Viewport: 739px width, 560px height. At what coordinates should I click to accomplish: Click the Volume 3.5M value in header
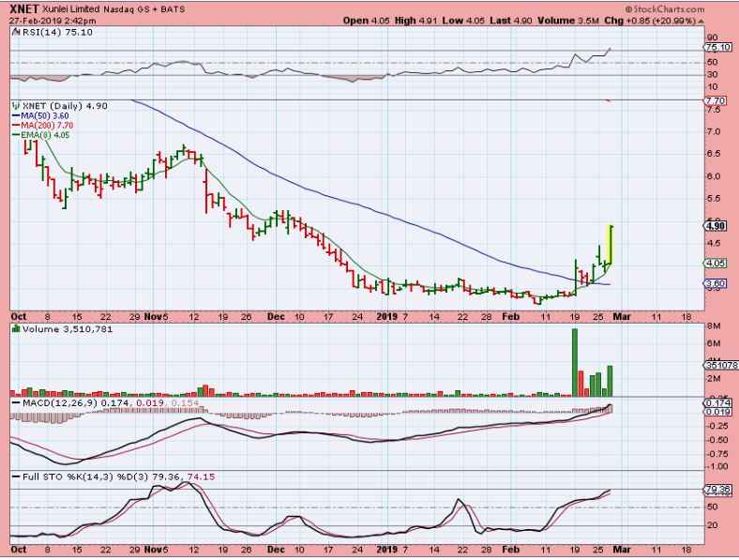coord(568,21)
